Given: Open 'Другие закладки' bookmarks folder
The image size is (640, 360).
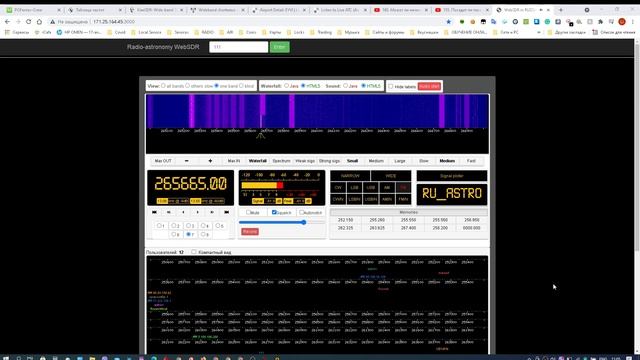Looking at the screenshot, I should [x=567, y=32].
